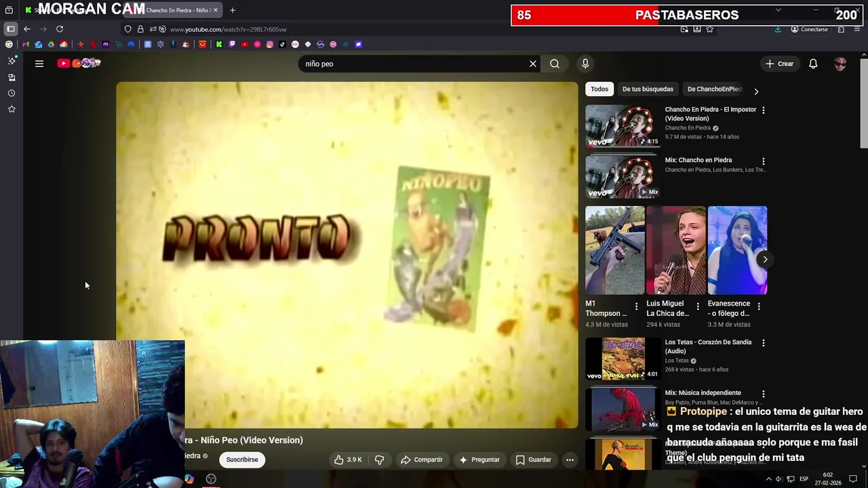Open options for Luis Miguel short
868x488 pixels.
coord(698,307)
